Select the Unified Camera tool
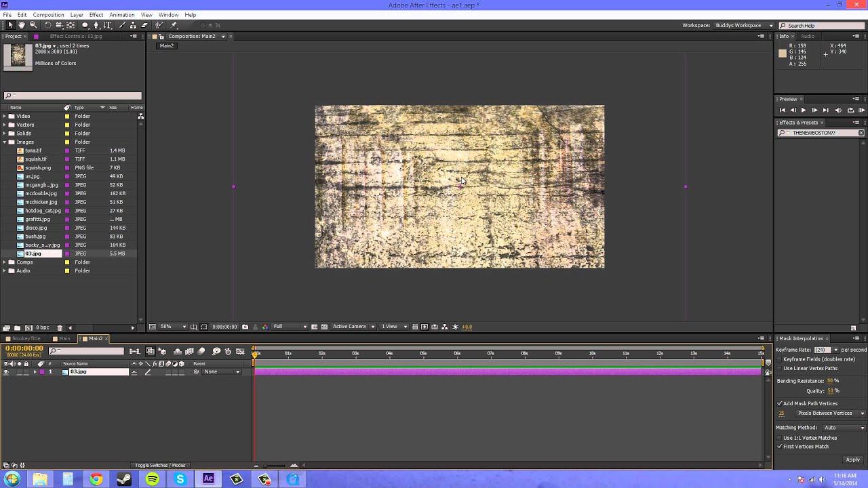Screen dimensions: 868x488 tap(59, 25)
